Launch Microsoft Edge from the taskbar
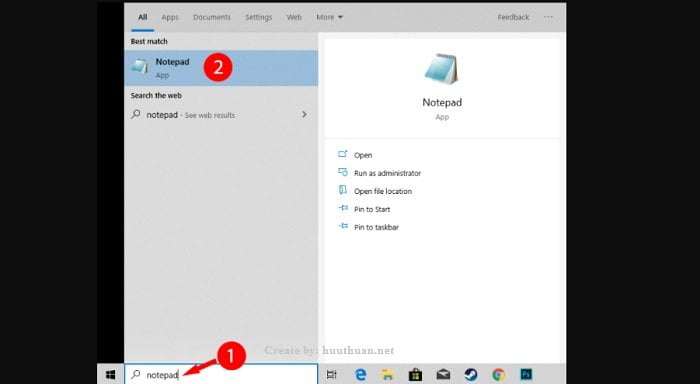 pyautogui.click(x=360, y=375)
